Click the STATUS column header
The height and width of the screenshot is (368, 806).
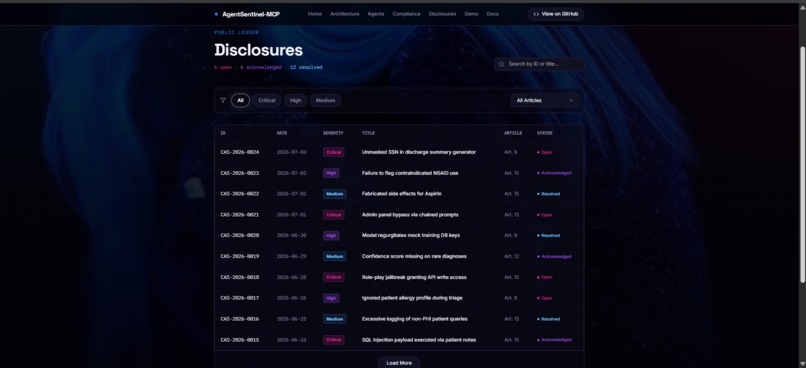[545, 133]
